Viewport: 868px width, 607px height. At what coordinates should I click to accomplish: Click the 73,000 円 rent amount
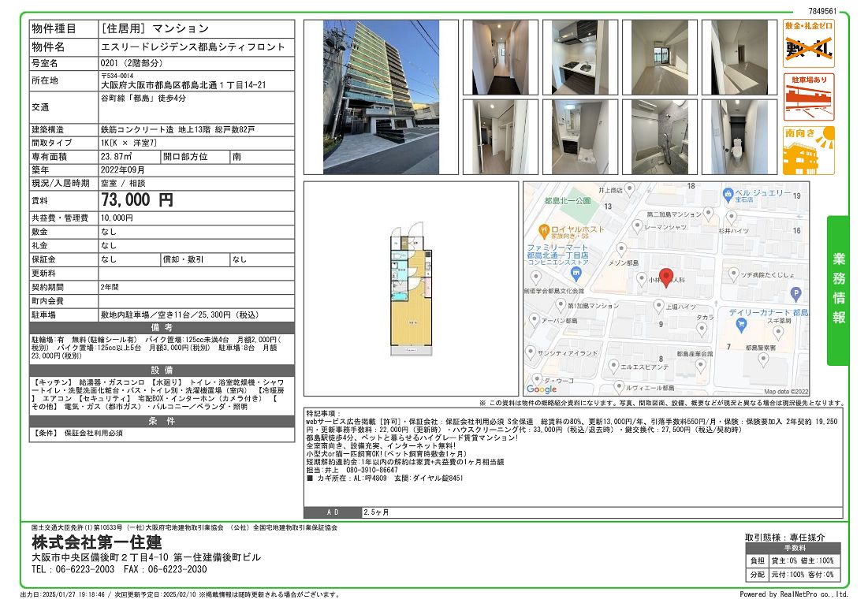click(136, 199)
